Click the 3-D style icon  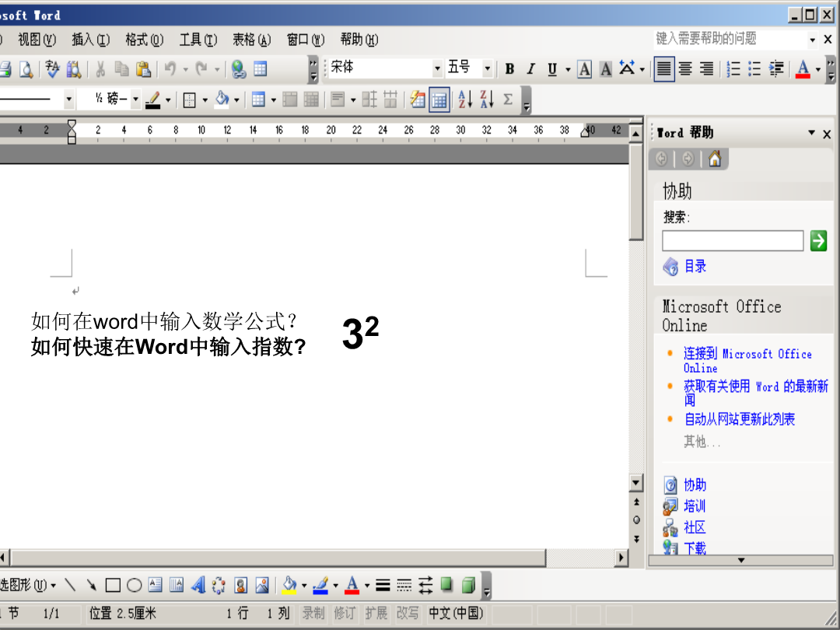pos(468,584)
